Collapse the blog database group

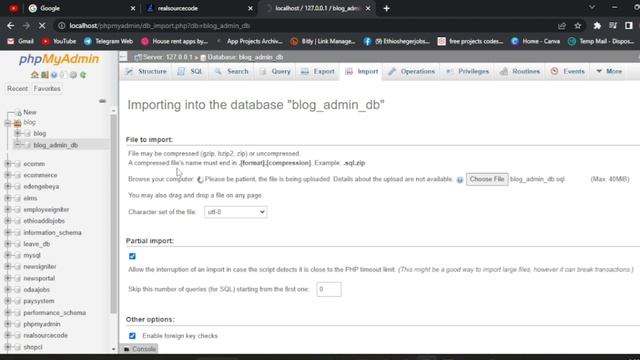[x=8, y=122]
